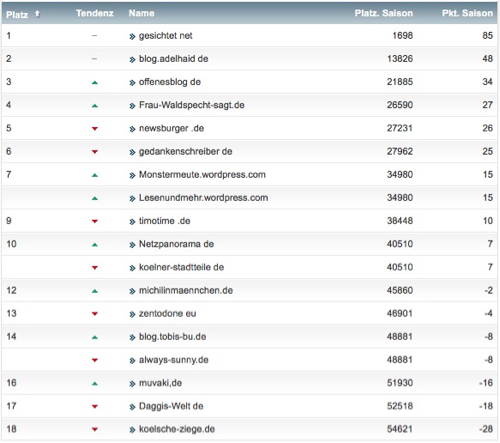Click the down-trend arrow for timotime .de
This screenshot has width=500, height=443.
95,221
